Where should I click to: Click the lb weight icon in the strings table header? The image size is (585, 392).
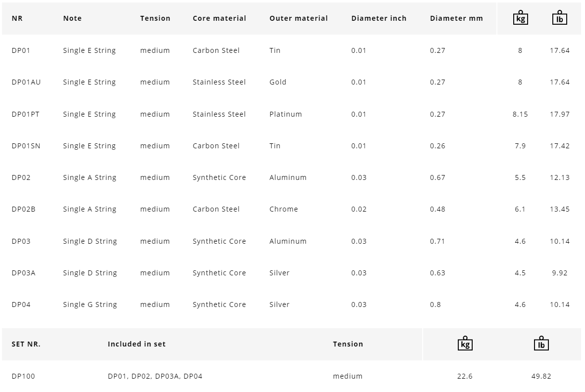pos(559,18)
